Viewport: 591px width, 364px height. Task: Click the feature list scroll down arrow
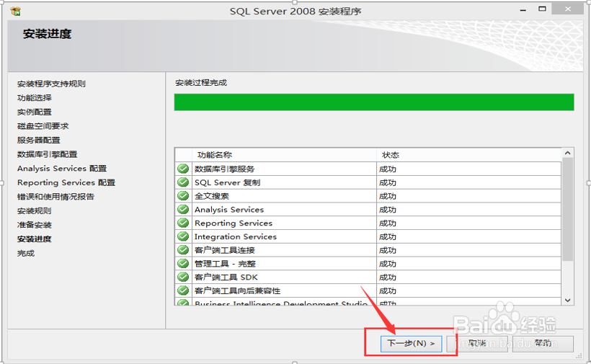(x=568, y=301)
